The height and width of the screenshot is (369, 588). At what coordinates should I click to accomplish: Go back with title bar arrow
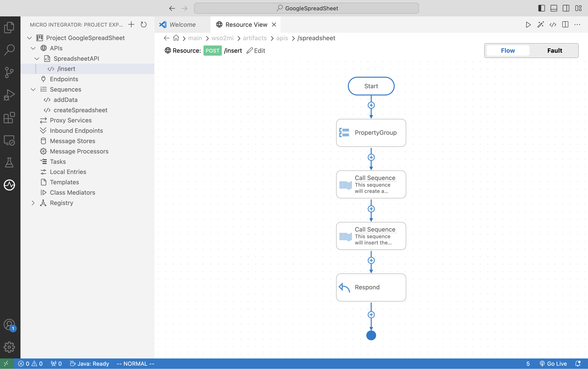click(x=172, y=8)
